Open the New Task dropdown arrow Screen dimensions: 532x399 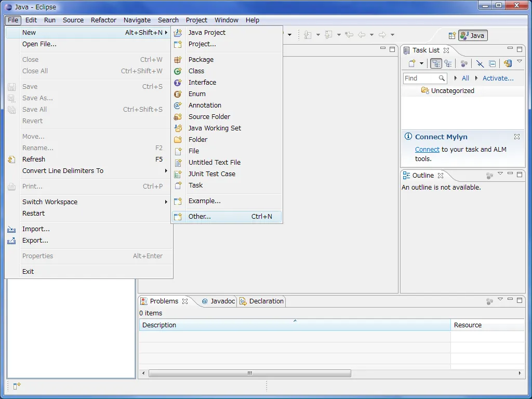[421, 63]
